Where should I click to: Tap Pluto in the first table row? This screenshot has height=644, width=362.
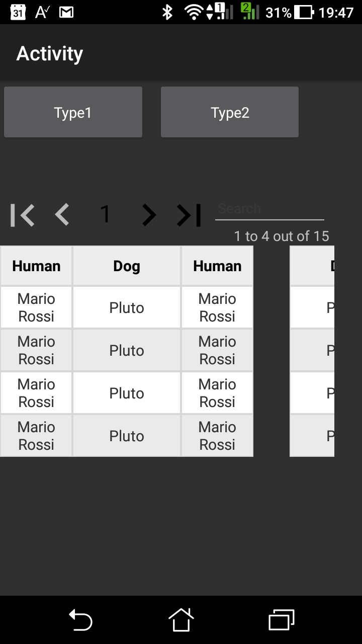pos(127,308)
